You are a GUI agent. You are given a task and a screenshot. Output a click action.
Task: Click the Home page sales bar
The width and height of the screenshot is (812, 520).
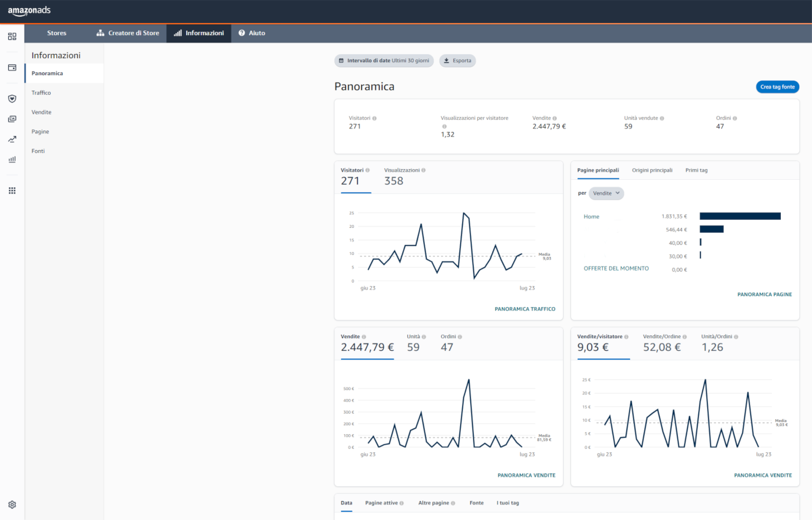click(x=740, y=216)
